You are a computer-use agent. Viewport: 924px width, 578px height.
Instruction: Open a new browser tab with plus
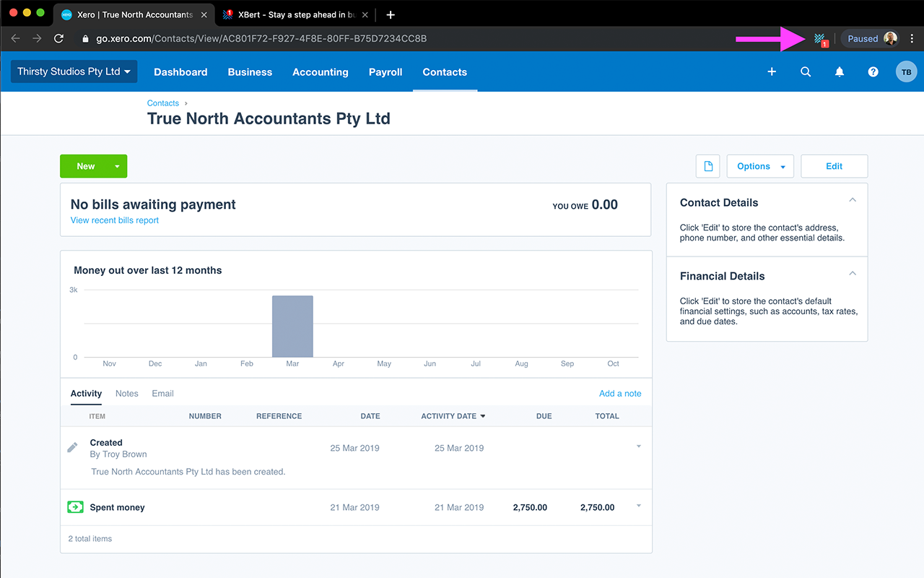(391, 14)
